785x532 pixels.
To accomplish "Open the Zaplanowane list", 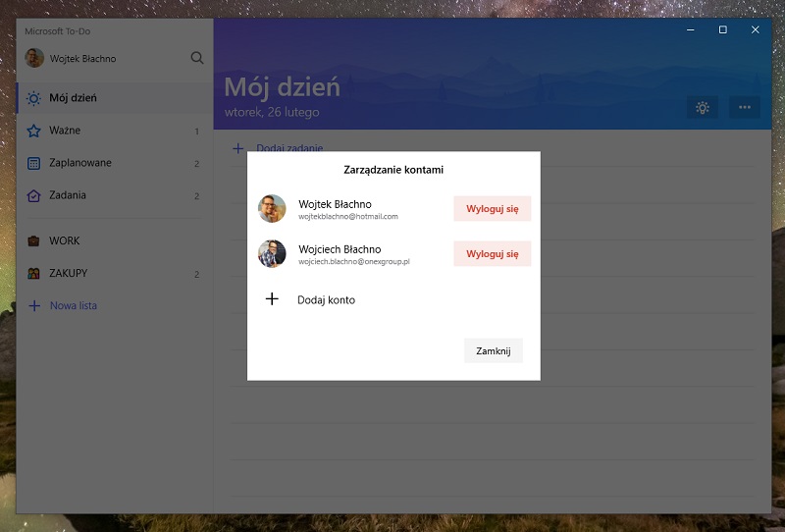I will click(x=115, y=163).
